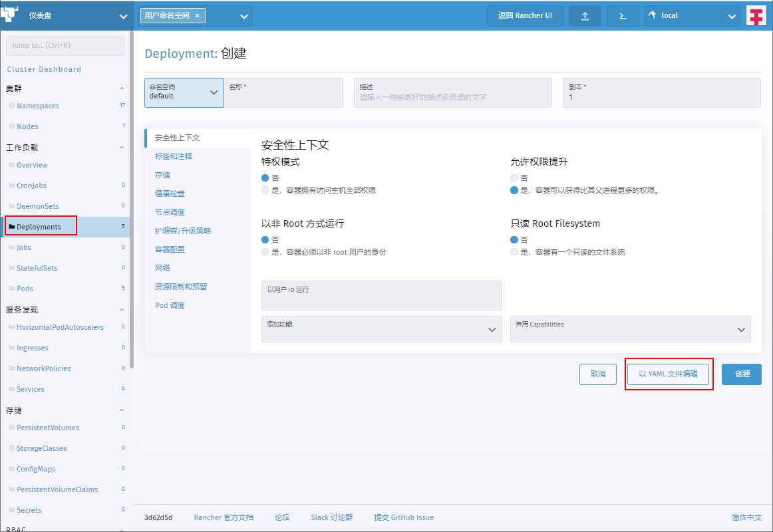Open the local cluster selector dropdown
The height and width of the screenshot is (532, 773).
coord(692,16)
